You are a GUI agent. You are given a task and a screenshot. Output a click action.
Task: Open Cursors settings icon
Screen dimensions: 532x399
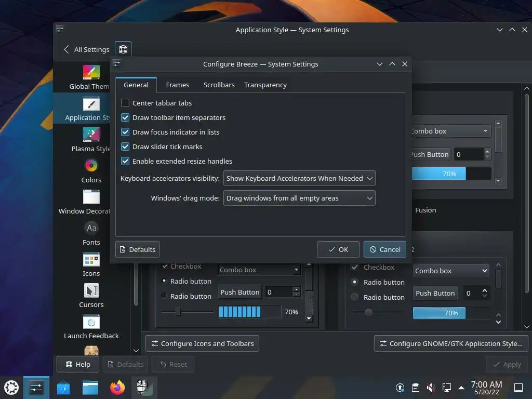coord(91,291)
